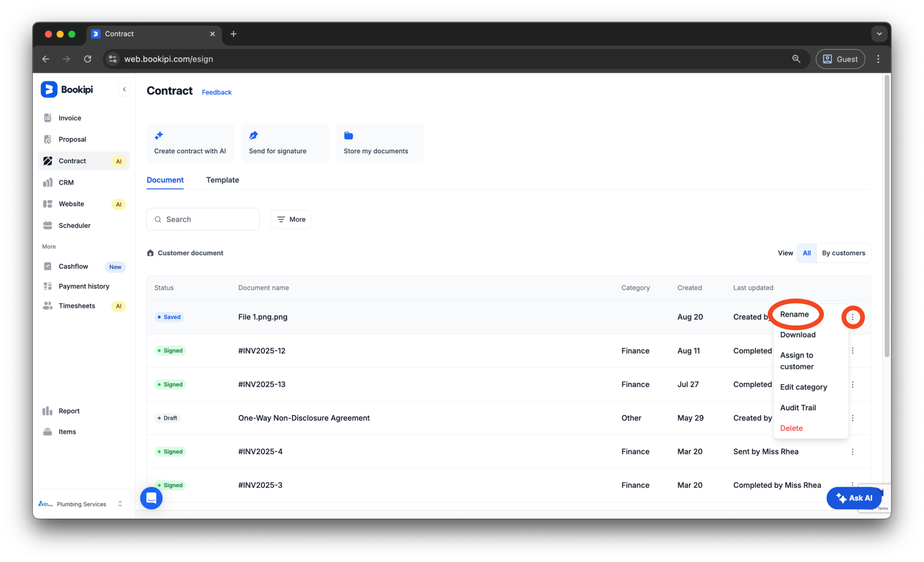Click the Last updated column header
924x562 pixels.
pyautogui.click(x=753, y=288)
